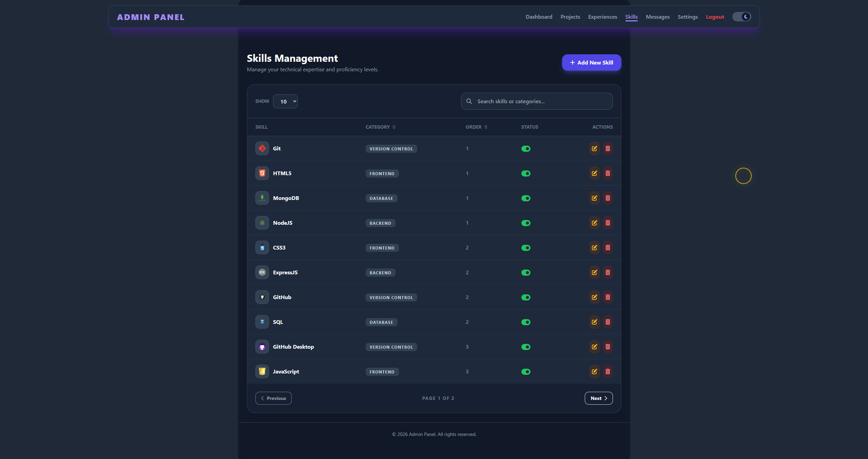Click the PAGE 1 OF 2 indicator

coord(438,398)
